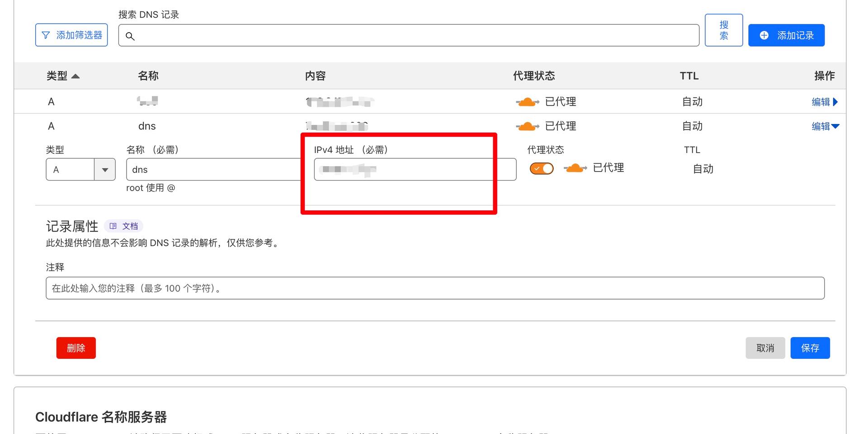868x434 pixels.
Task: Toggle the 代理状态 proxy switch
Action: tap(542, 168)
